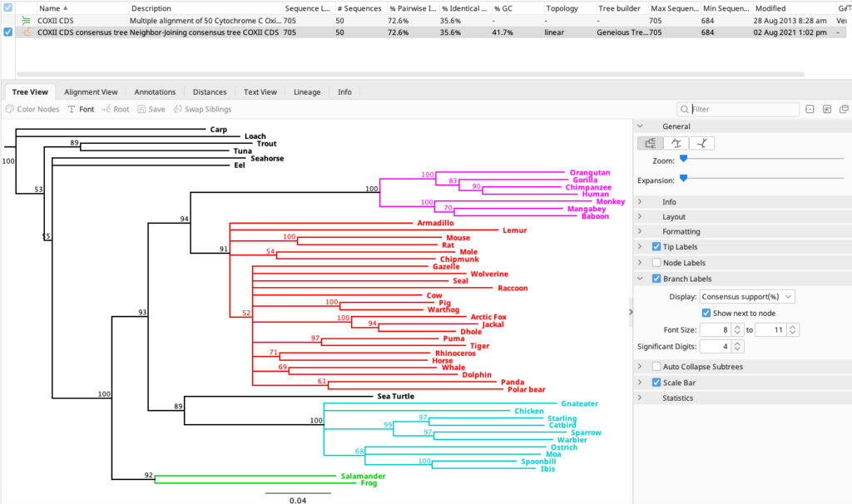The image size is (852, 504).
Task: Click into the Filter search field
Action: tap(741, 109)
